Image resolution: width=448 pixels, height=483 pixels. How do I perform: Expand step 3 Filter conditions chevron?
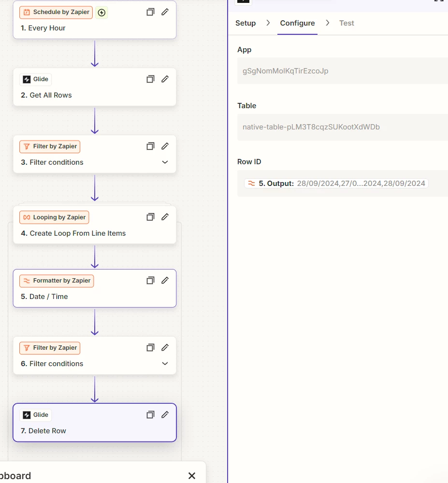point(165,162)
